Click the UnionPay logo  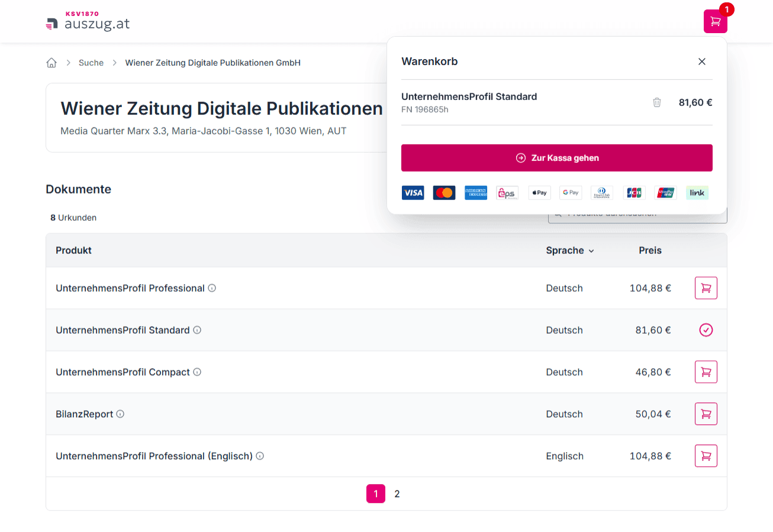click(x=665, y=193)
